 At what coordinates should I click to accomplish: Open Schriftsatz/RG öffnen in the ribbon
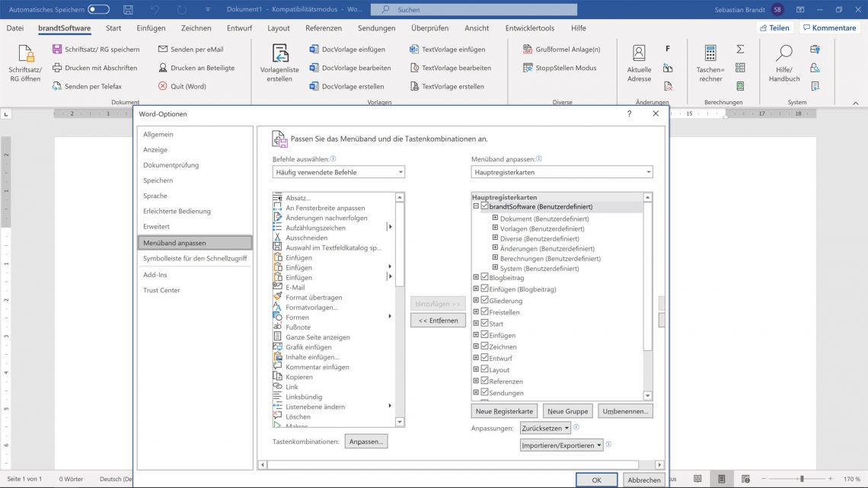click(25, 64)
